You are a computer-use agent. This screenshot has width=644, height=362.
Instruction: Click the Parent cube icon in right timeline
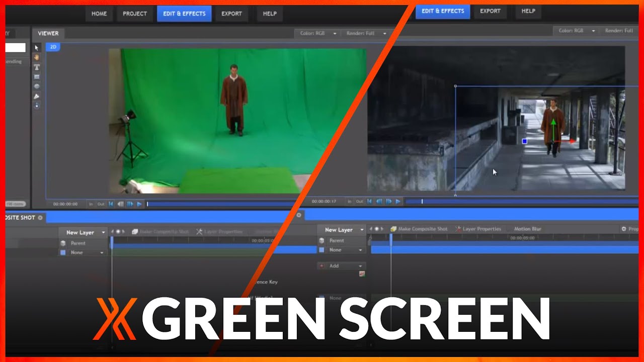tap(322, 241)
